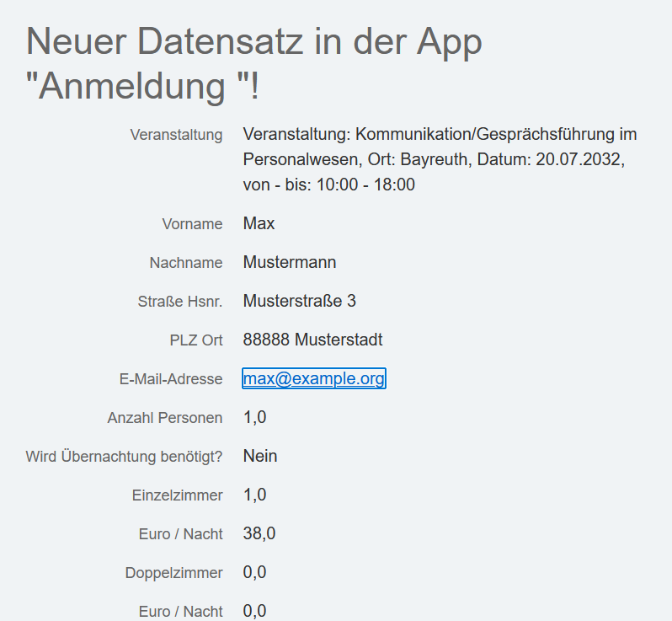This screenshot has height=621, width=672.
Task: Select the surname value 'Mustermann'
Action: tap(290, 262)
